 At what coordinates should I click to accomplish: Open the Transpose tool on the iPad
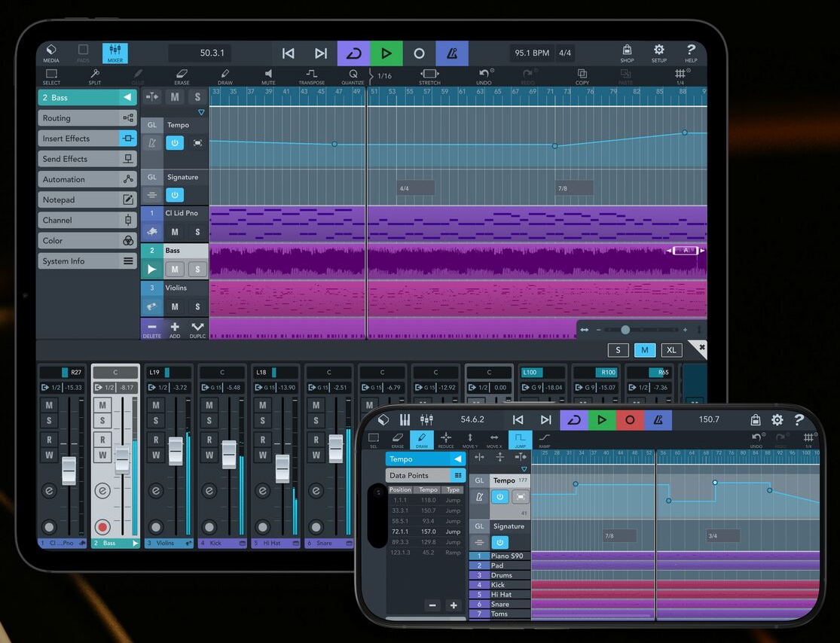point(311,77)
